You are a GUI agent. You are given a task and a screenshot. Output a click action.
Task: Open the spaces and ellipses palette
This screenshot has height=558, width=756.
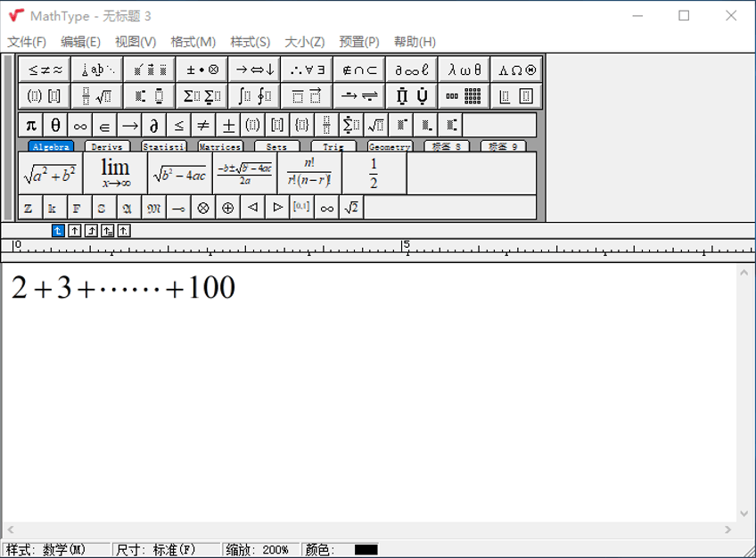coord(97,70)
